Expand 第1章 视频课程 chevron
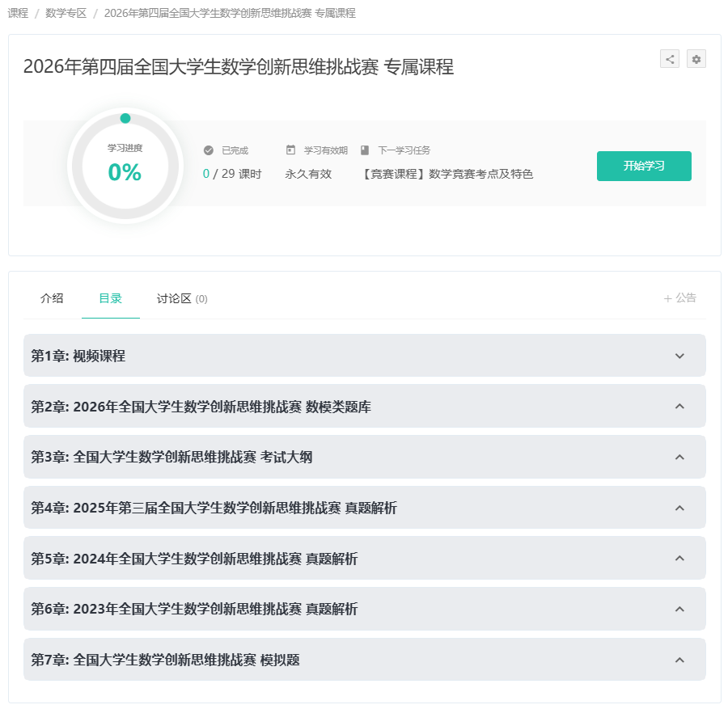The image size is (728, 709). point(679,356)
